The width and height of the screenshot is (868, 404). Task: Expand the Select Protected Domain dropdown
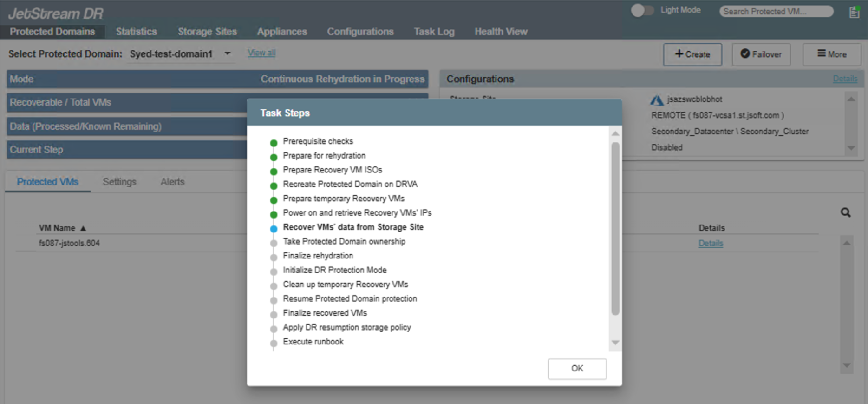(227, 53)
